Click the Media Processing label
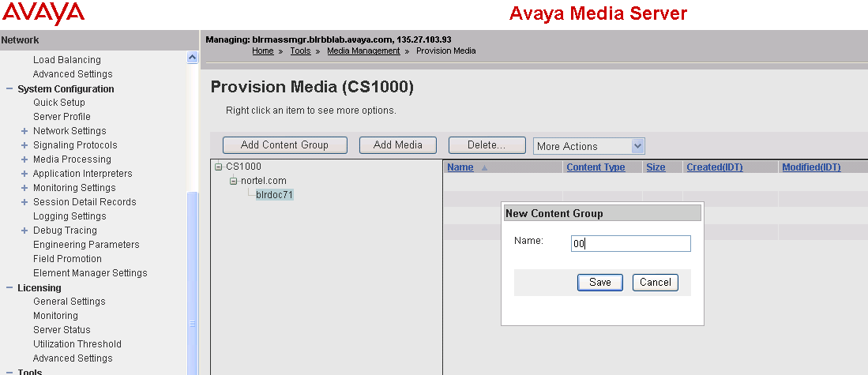 72,159
